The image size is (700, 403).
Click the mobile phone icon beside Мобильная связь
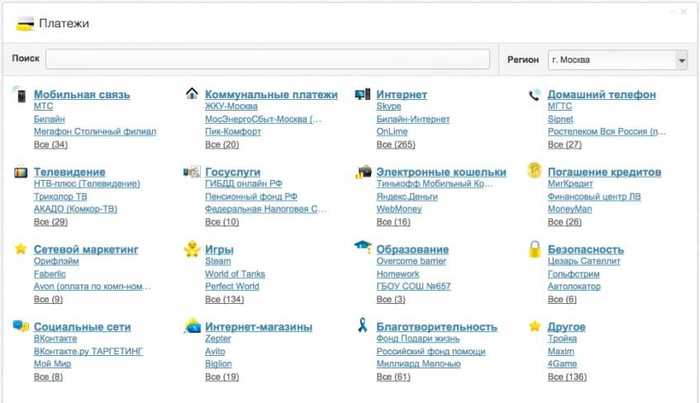coord(21,95)
